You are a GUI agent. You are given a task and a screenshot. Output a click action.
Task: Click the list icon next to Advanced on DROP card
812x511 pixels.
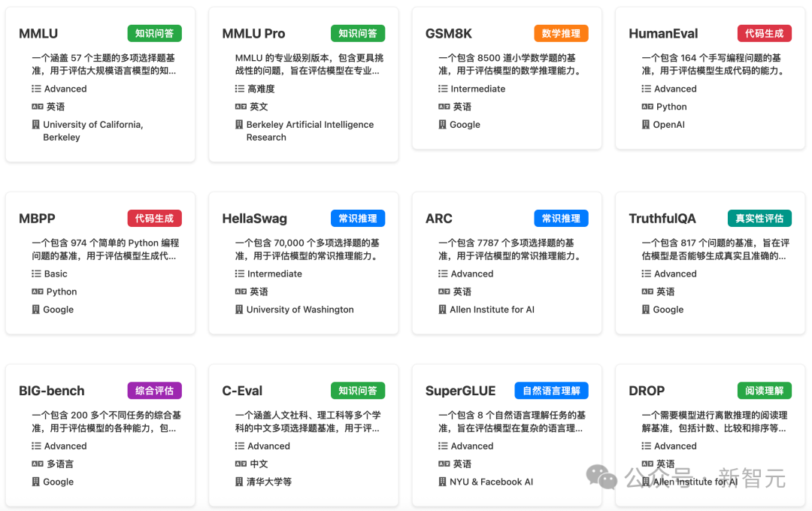pos(647,446)
